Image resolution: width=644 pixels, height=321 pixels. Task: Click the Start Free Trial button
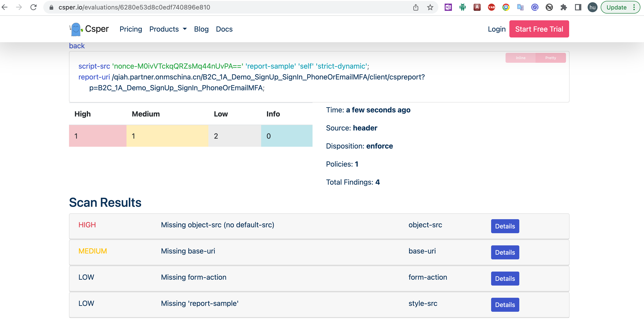coord(539,29)
